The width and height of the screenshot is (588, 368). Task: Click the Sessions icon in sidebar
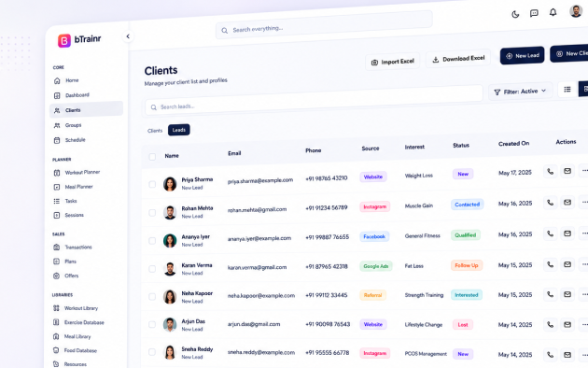pos(57,216)
